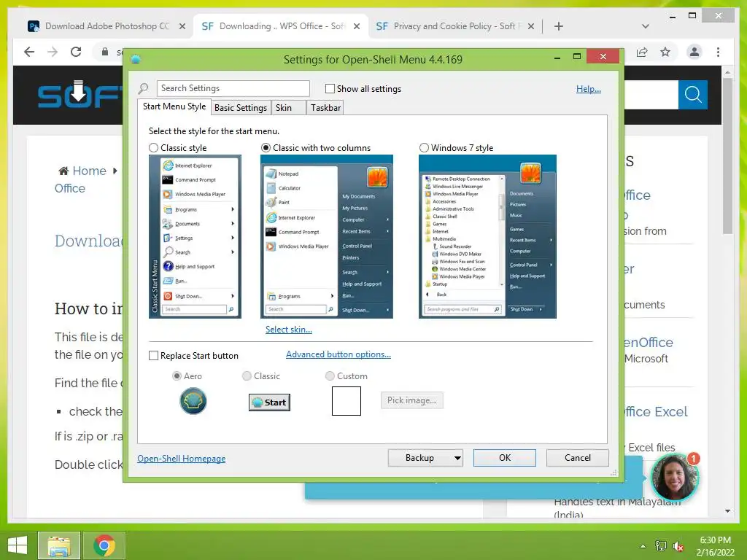Image resolution: width=747 pixels, height=560 pixels.
Task: Click OK in the settings dialog
Action: coord(505,458)
